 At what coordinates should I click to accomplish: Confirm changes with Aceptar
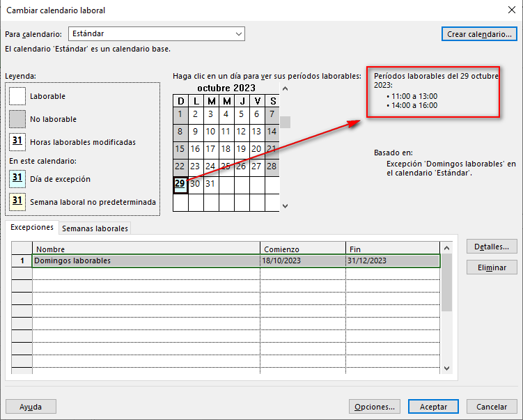[433, 407]
